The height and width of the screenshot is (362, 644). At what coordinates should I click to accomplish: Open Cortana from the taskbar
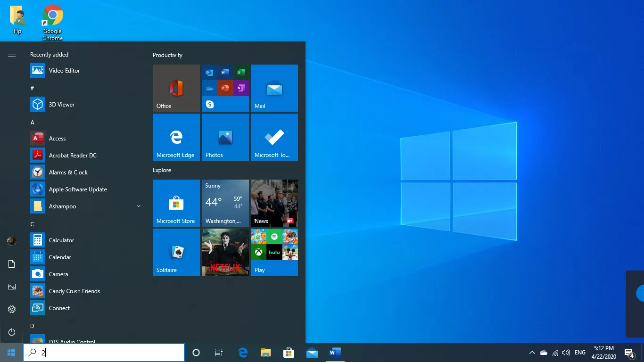click(x=196, y=353)
